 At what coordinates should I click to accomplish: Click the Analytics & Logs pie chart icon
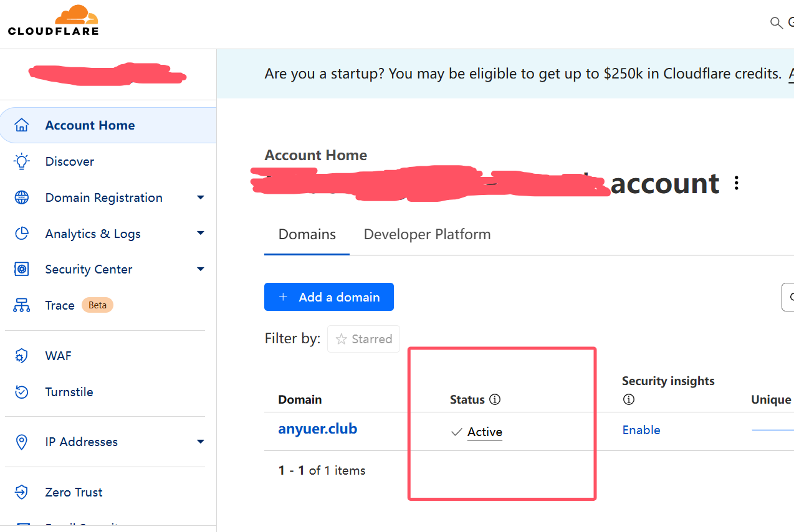[21, 234]
